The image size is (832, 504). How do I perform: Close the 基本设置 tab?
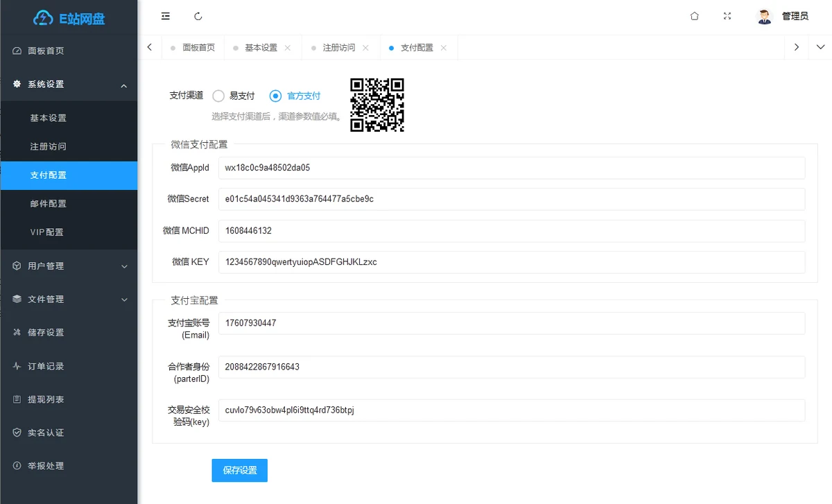288,48
